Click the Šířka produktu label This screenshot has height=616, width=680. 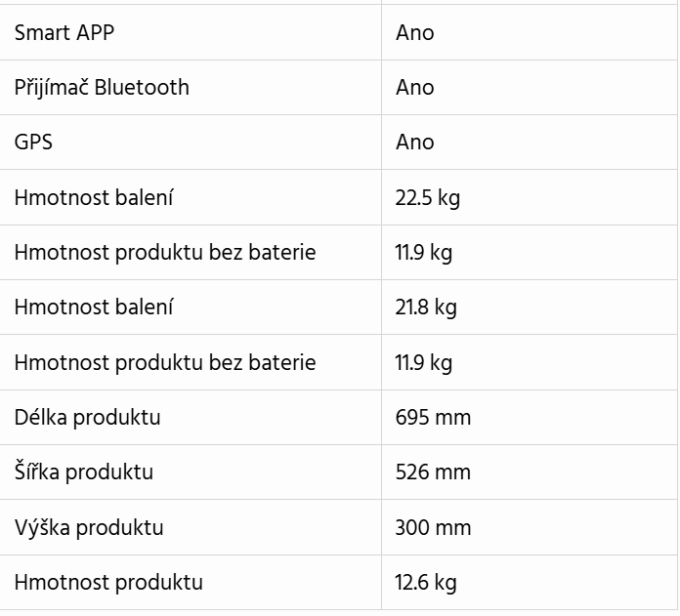[84, 472]
